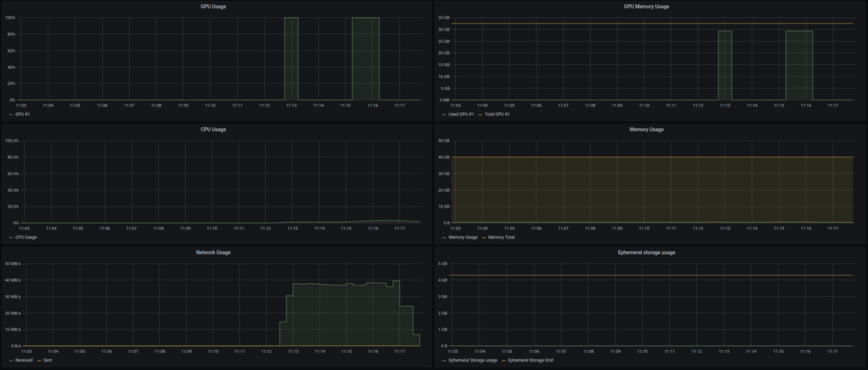Toggle the Memory Usage legend entry below the graph
This screenshot has width=868, height=370.
point(463,237)
